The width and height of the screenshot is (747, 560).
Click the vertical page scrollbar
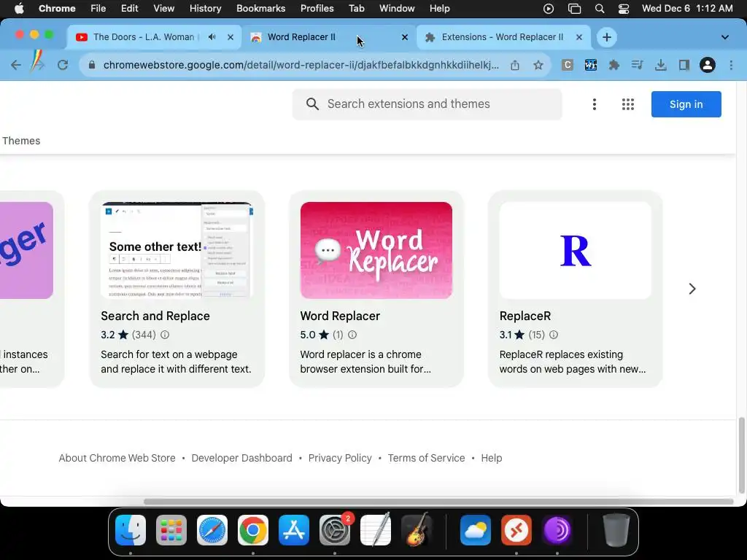742,455
